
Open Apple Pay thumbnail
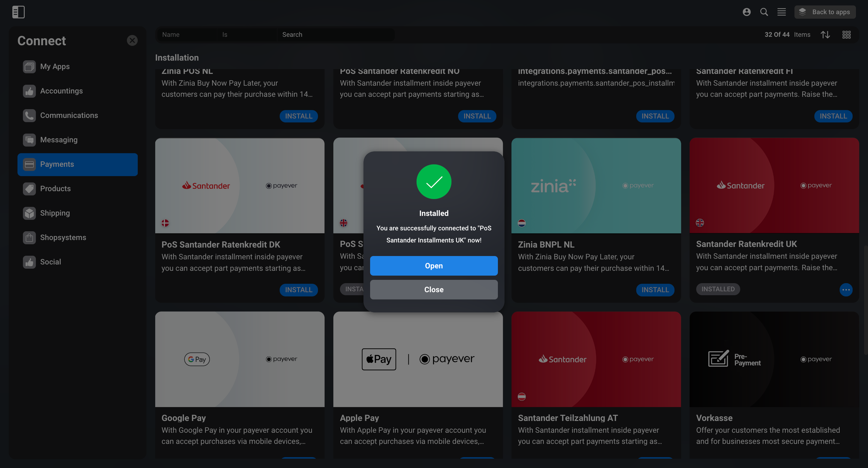point(418,359)
